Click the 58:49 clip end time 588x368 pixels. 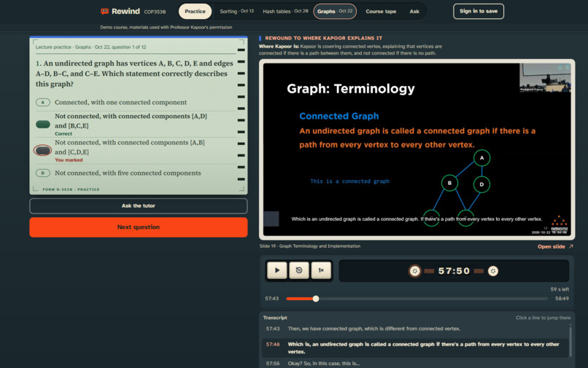pos(562,299)
